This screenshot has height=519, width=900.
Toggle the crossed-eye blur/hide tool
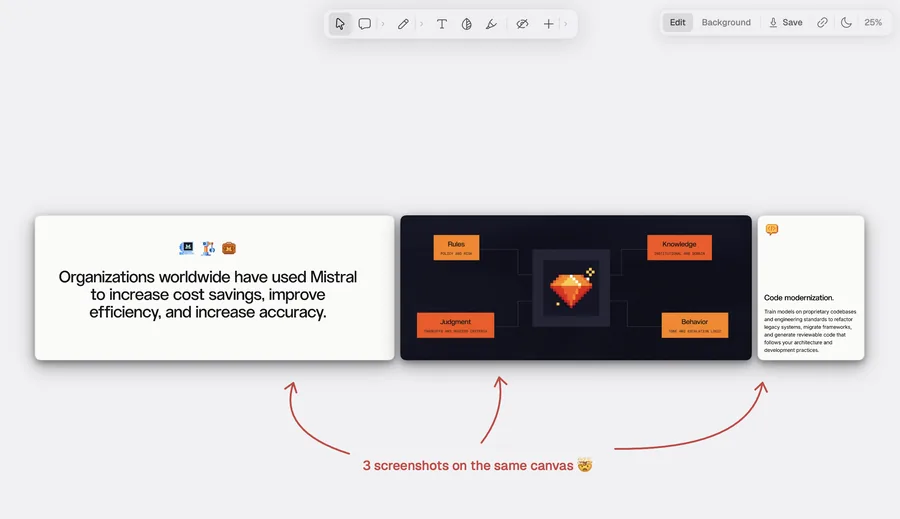click(522, 24)
